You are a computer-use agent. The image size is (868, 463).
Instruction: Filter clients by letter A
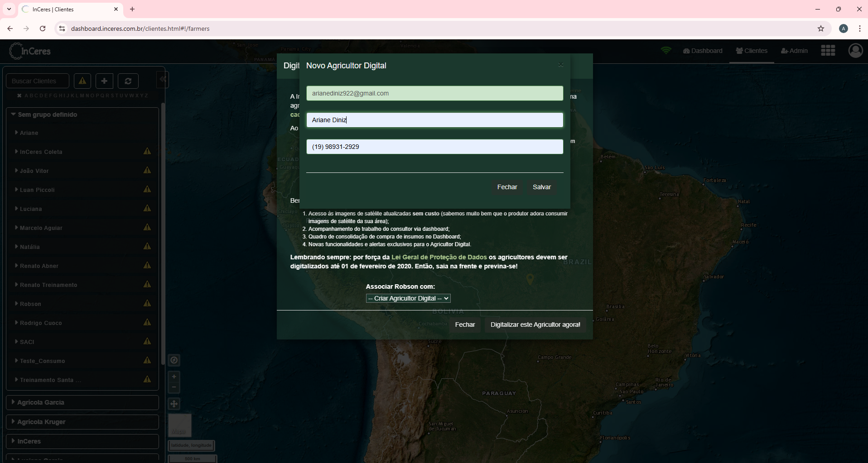[27, 95]
